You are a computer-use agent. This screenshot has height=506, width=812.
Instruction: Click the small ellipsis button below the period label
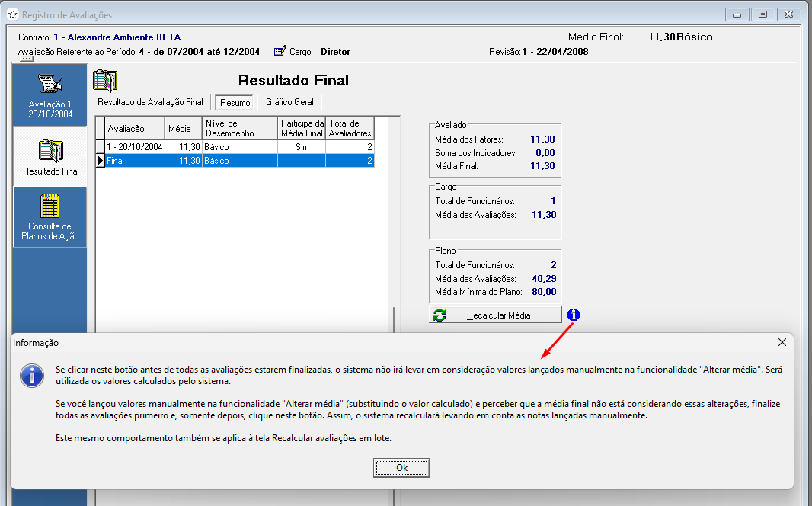tap(27, 59)
